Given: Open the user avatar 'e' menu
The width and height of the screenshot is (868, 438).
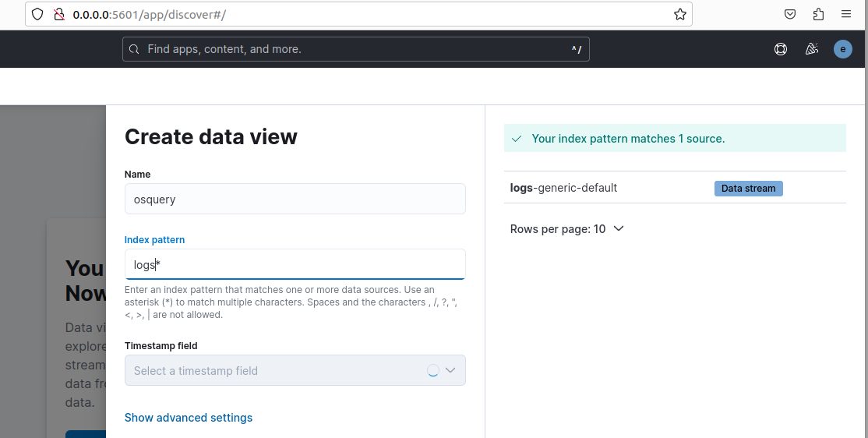Looking at the screenshot, I should 842,49.
